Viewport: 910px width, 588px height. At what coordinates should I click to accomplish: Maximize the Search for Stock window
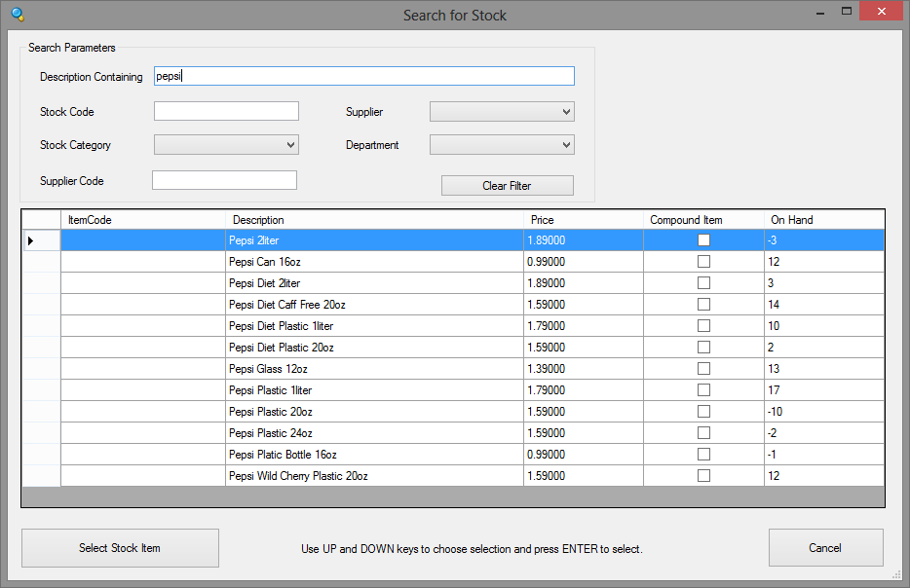pos(847,12)
